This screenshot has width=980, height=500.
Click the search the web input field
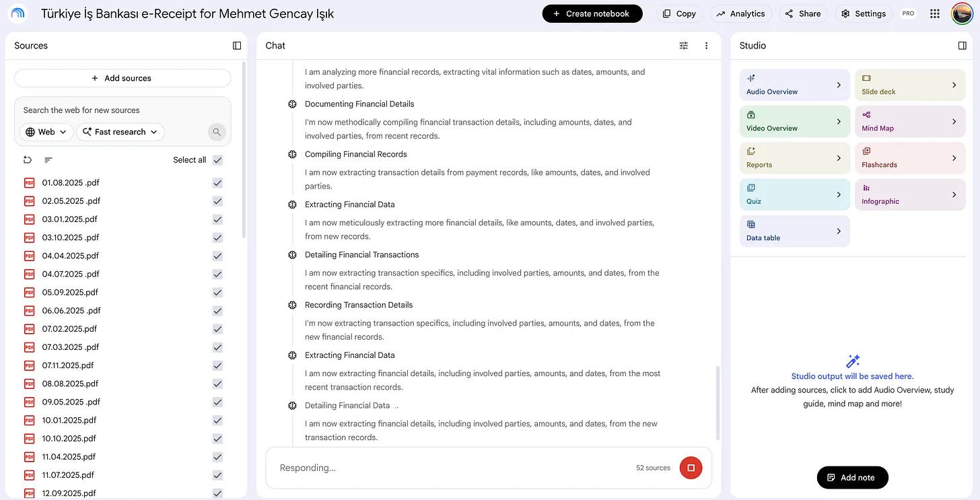point(123,110)
